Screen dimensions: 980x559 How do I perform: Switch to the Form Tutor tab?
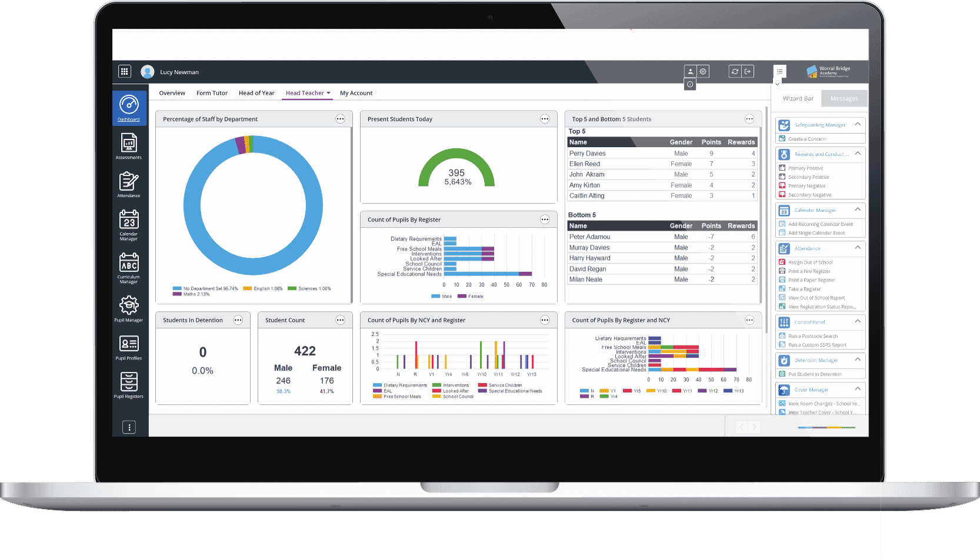[212, 93]
